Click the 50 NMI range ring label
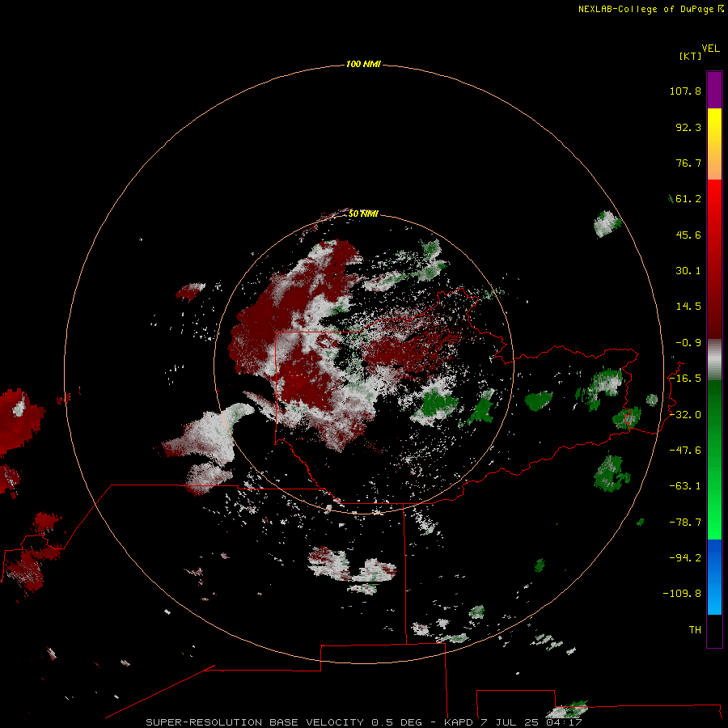This screenshot has height=728, width=728. (x=363, y=214)
